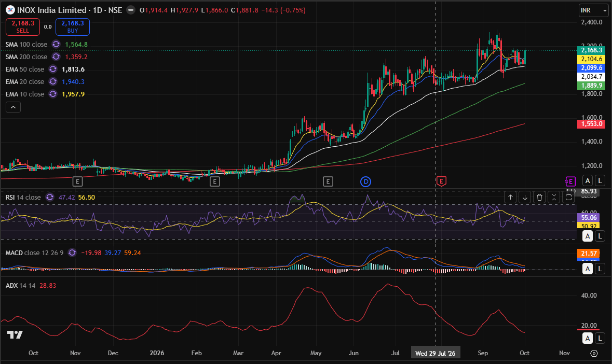
Task: Click the SMA 200 close update icon
Action: [56, 57]
